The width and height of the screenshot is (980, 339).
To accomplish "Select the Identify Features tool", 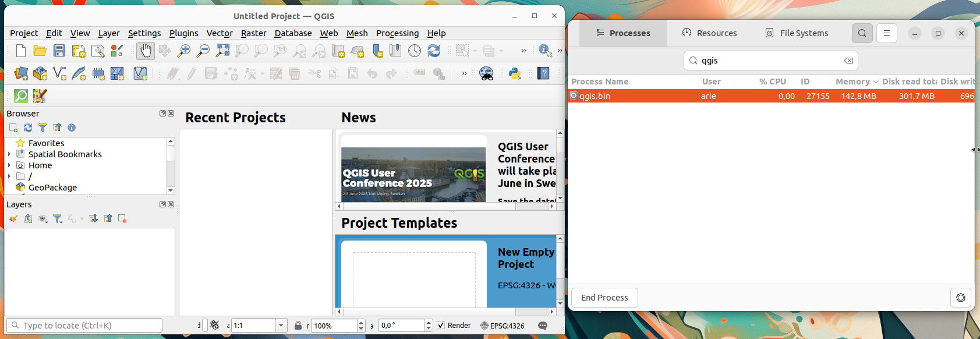I will pos(545,51).
